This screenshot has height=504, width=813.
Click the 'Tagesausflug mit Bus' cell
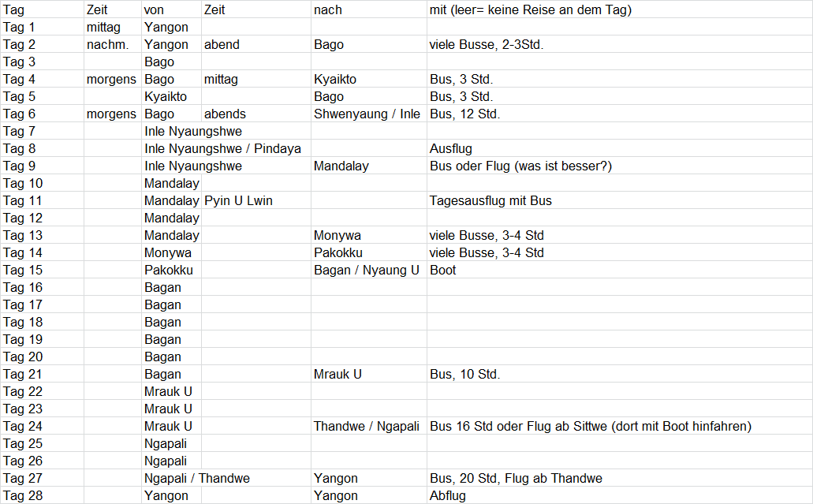tap(490, 201)
